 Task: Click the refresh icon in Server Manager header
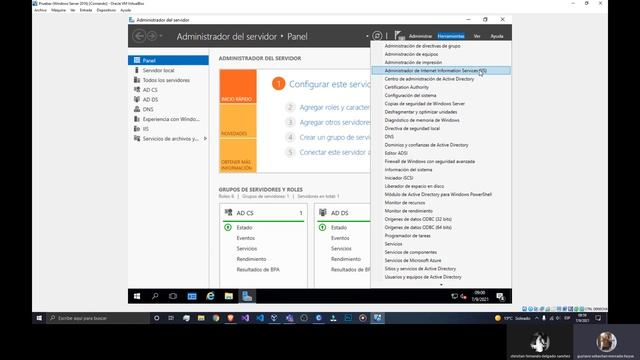[377, 36]
